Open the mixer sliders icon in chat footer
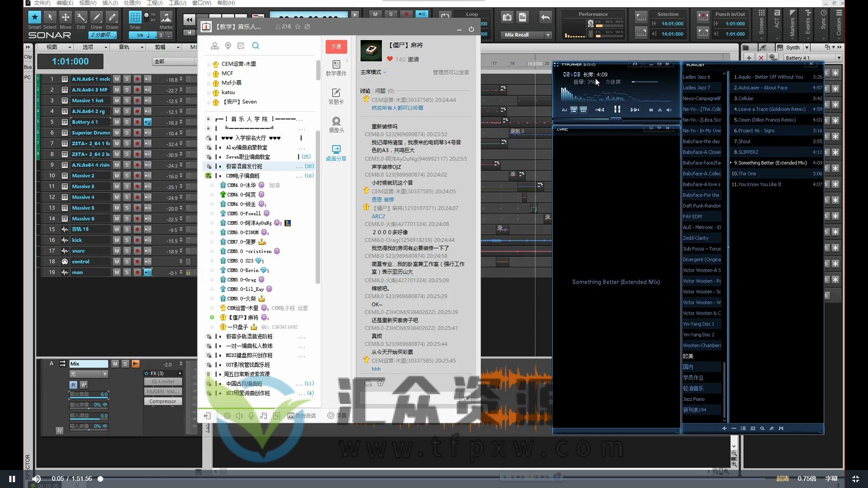Image resolution: width=868 pixels, height=488 pixels. click(276, 416)
